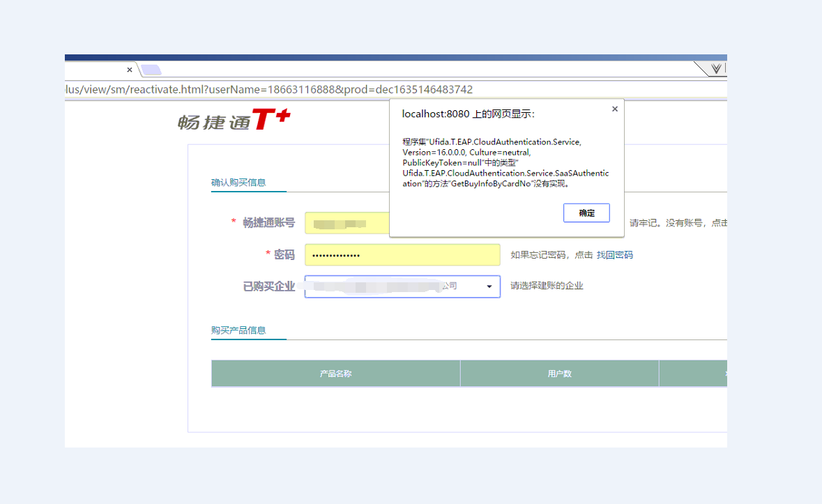The width and height of the screenshot is (822, 504).
Task: Click the browser address bar URL
Action: point(268,90)
